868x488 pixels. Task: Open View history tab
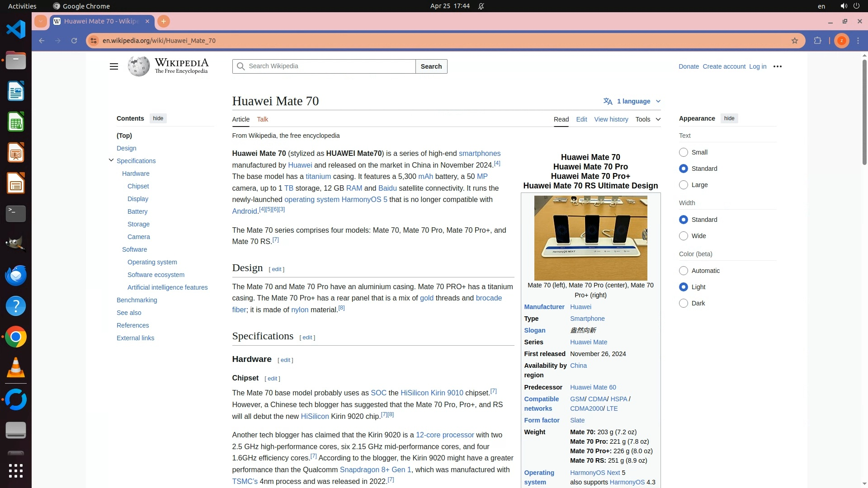611,119
